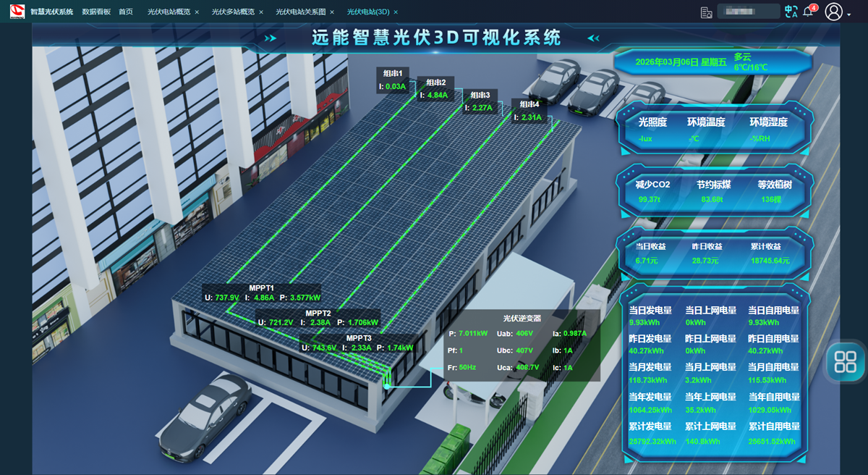
Task: Open the notification bell with badge
Action: (809, 12)
